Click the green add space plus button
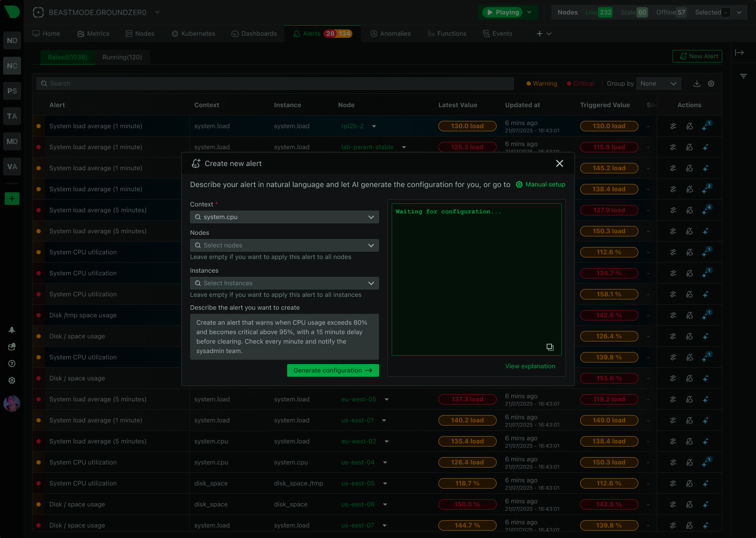 coord(12,199)
